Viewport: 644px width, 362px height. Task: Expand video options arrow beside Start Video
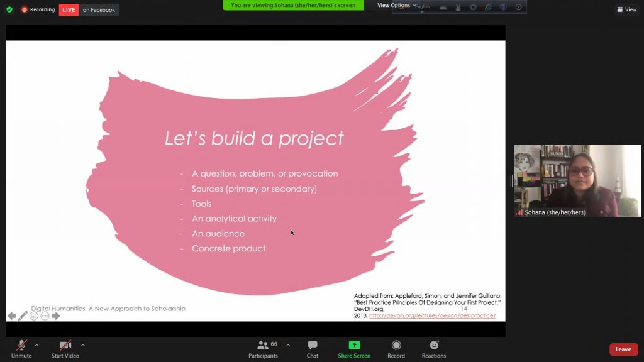point(82,345)
